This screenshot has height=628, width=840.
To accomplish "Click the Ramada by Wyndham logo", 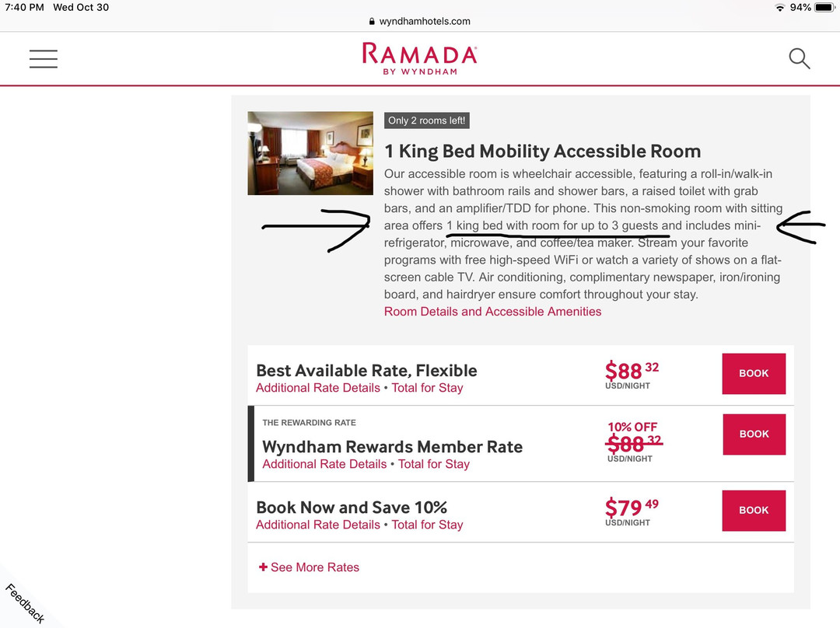I will tap(419, 59).
